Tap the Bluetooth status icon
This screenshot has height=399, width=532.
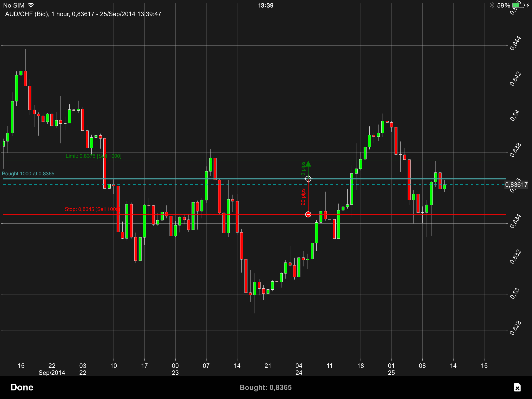(491, 5)
